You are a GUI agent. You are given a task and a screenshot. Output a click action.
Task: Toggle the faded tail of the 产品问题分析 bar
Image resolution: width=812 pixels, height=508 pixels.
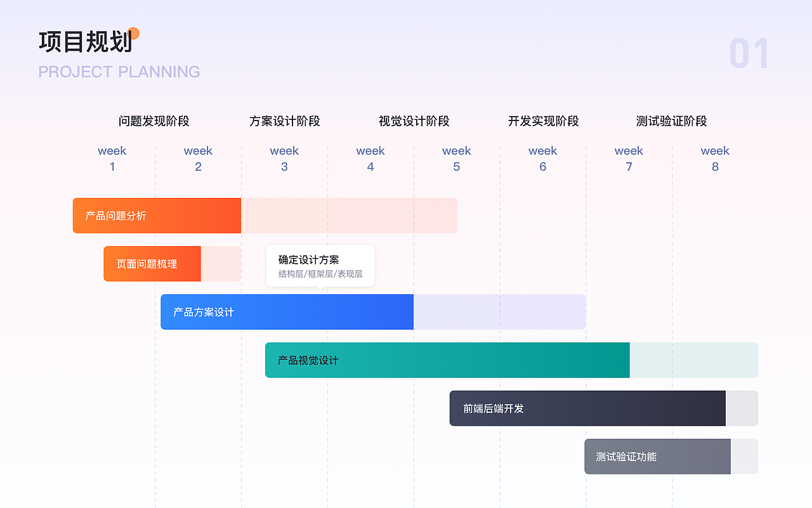pos(349,215)
